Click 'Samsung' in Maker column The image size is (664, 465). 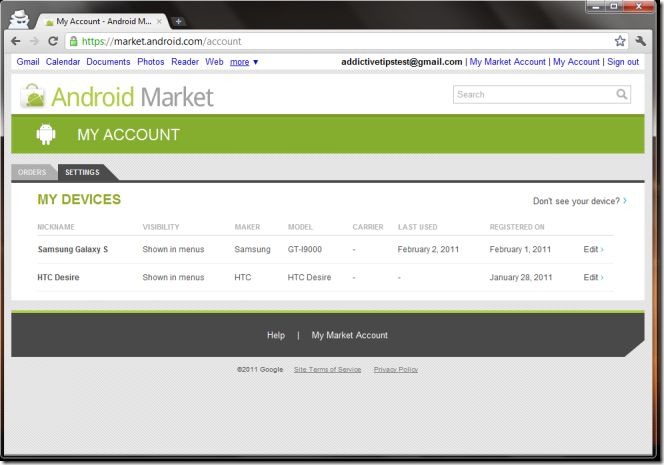(252, 249)
